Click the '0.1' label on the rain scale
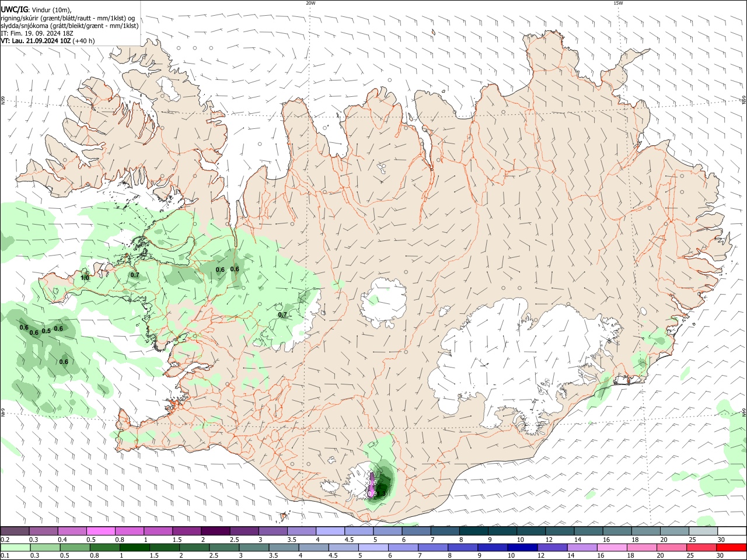Image resolution: width=747 pixels, height=560 pixels. (5, 556)
